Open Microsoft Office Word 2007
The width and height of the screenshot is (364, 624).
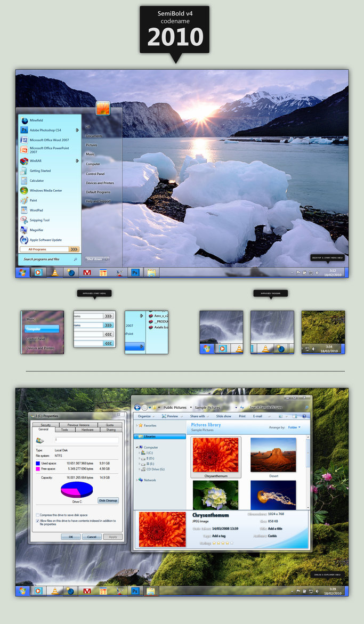coord(48,140)
